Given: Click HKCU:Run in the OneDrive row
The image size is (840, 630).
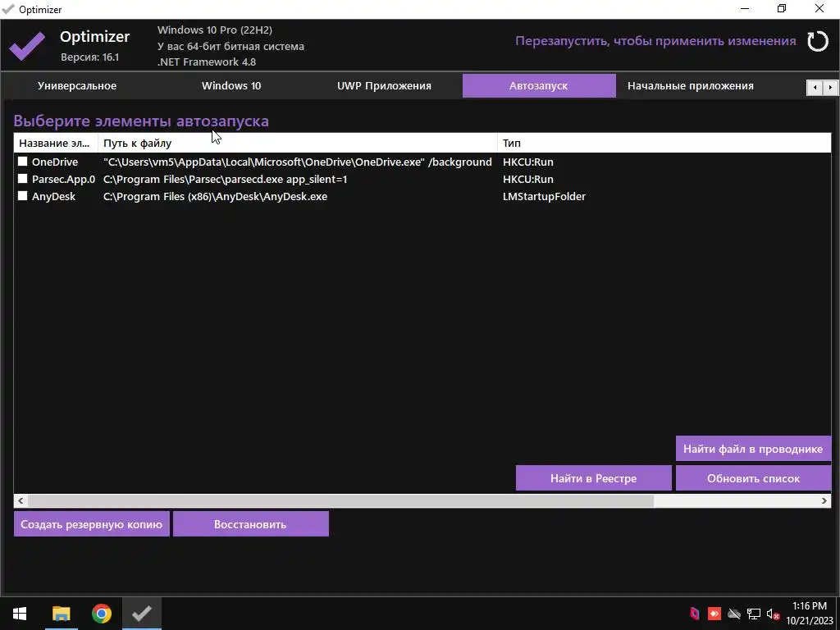Looking at the screenshot, I should (x=528, y=162).
